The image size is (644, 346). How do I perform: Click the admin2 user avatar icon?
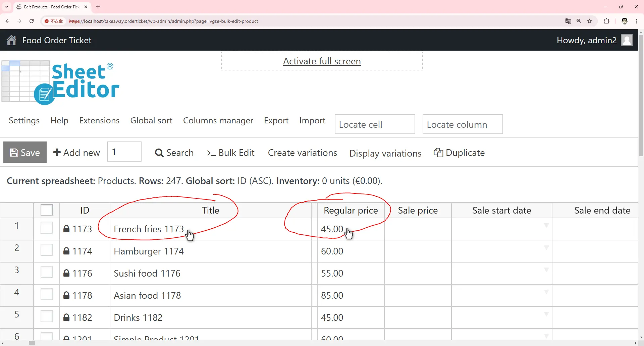coord(627,40)
